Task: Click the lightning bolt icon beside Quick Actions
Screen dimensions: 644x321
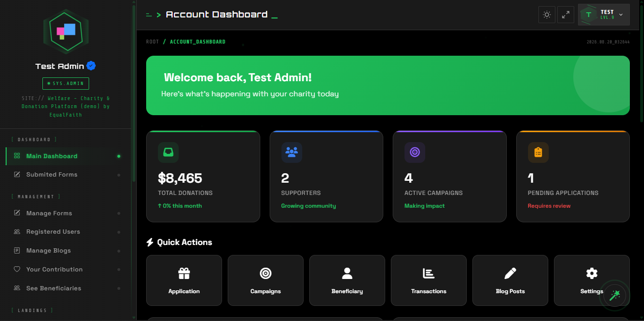Action: pos(150,242)
